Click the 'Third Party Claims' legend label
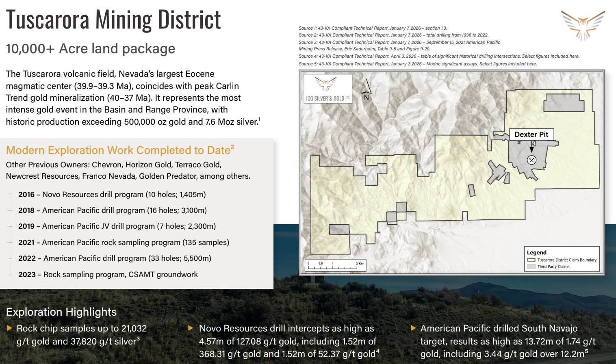Screen dimensions: 616x364 tap(553, 266)
